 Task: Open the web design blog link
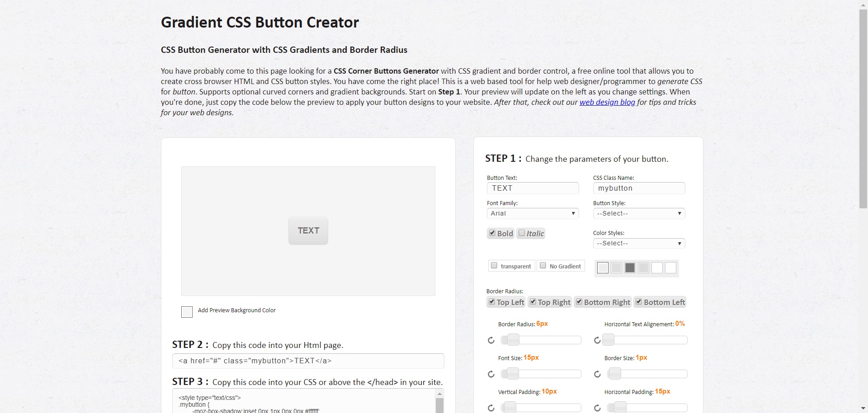[607, 102]
